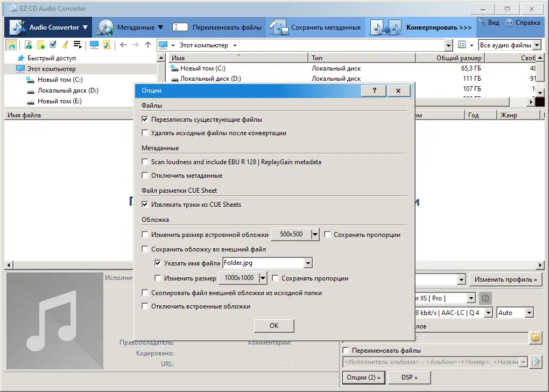Click the folder tree toggle icon in toolbar
Viewport: 549px width, 392px height.
(11, 45)
